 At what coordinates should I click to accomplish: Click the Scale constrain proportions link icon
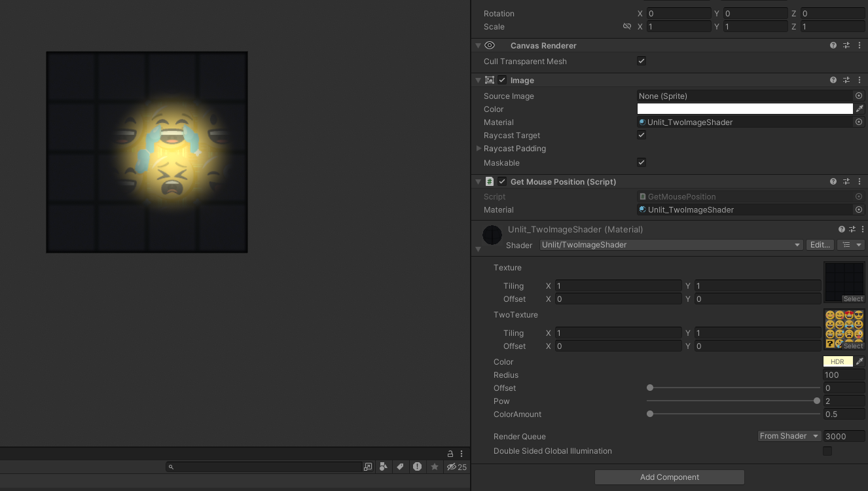[627, 26]
